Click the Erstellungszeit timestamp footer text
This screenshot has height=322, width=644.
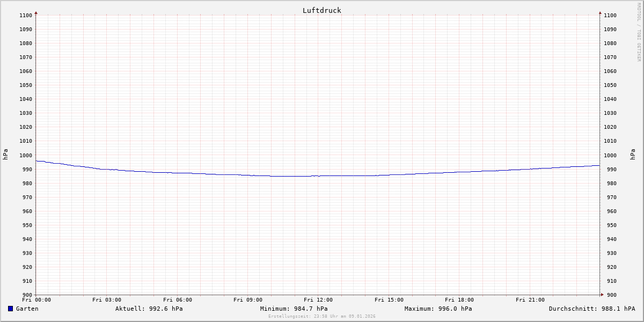[321, 316]
